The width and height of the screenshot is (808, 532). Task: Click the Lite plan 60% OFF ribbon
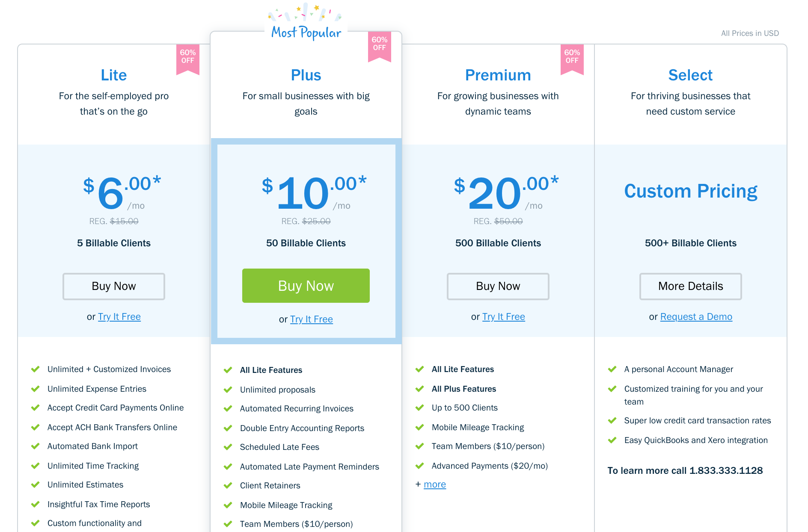click(x=187, y=59)
